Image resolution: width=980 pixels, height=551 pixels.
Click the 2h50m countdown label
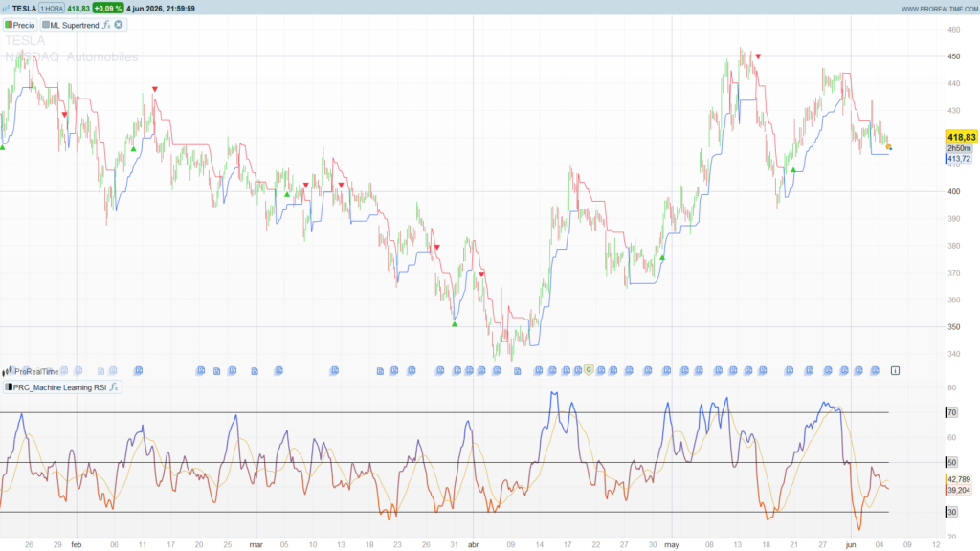click(959, 148)
